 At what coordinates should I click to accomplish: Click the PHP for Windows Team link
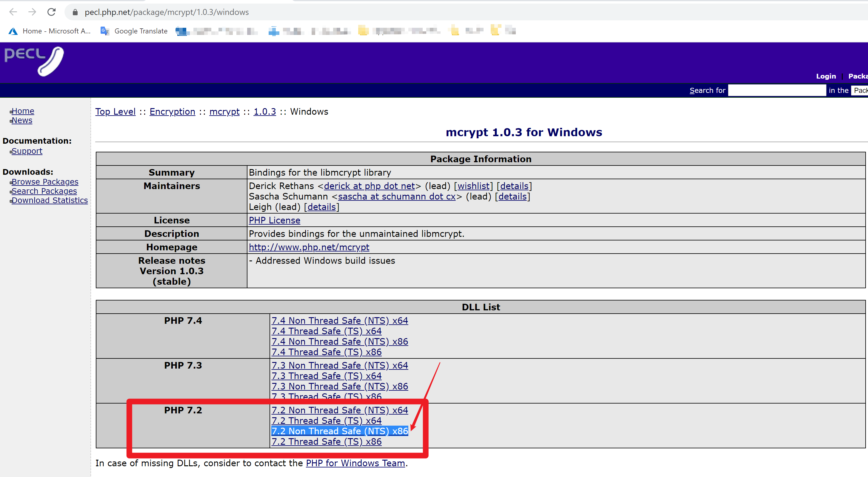pos(355,463)
